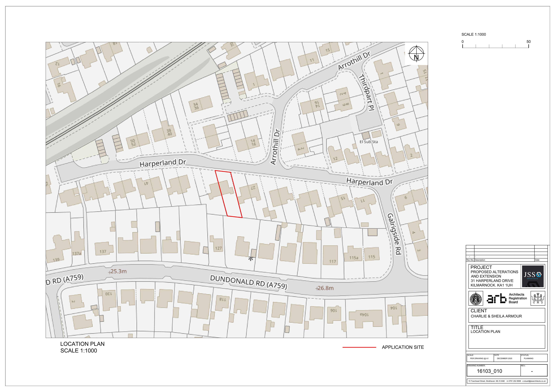Click the 'PROJECT' heading in title block
The height and width of the screenshot is (392, 555).
(x=481, y=267)
